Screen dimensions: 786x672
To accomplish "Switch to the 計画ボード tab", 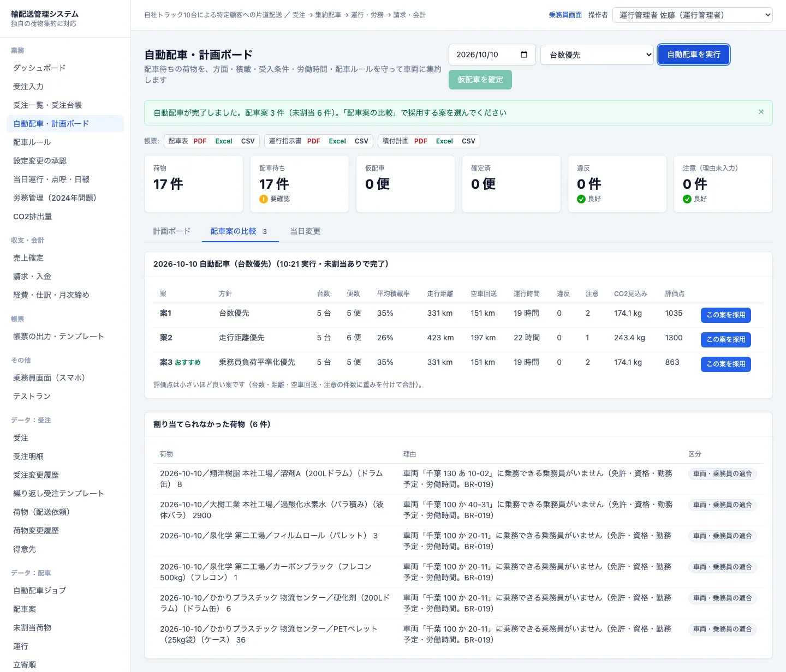I will tap(172, 231).
